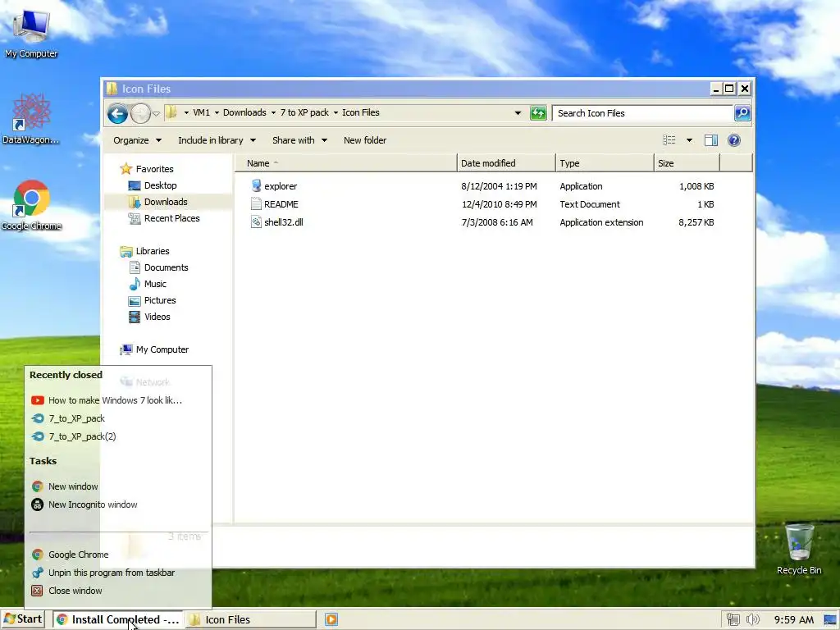The height and width of the screenshot is (630, 840).
Task: Switch to Install Completed Chrome taskbar button
Action: click(x=118, y=619)
